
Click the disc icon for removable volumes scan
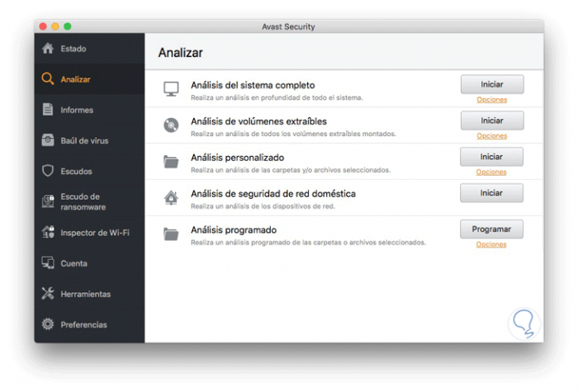pos(171,125)
